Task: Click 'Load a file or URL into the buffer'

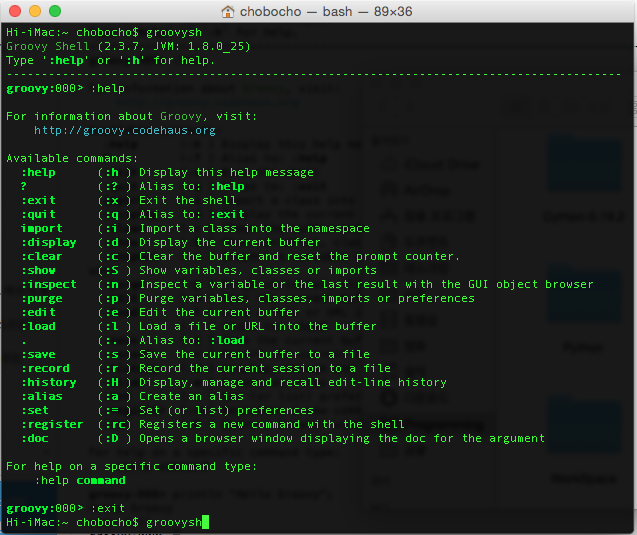Action: [258, 326]
